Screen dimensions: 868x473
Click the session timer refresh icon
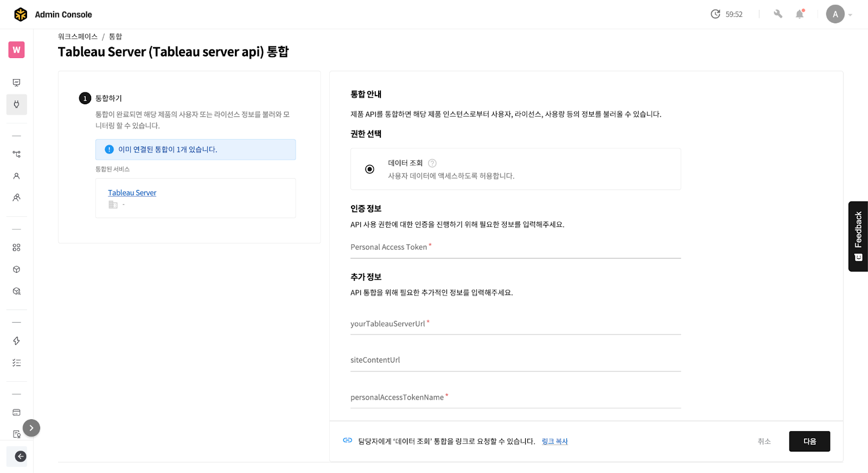coord(716,14)
